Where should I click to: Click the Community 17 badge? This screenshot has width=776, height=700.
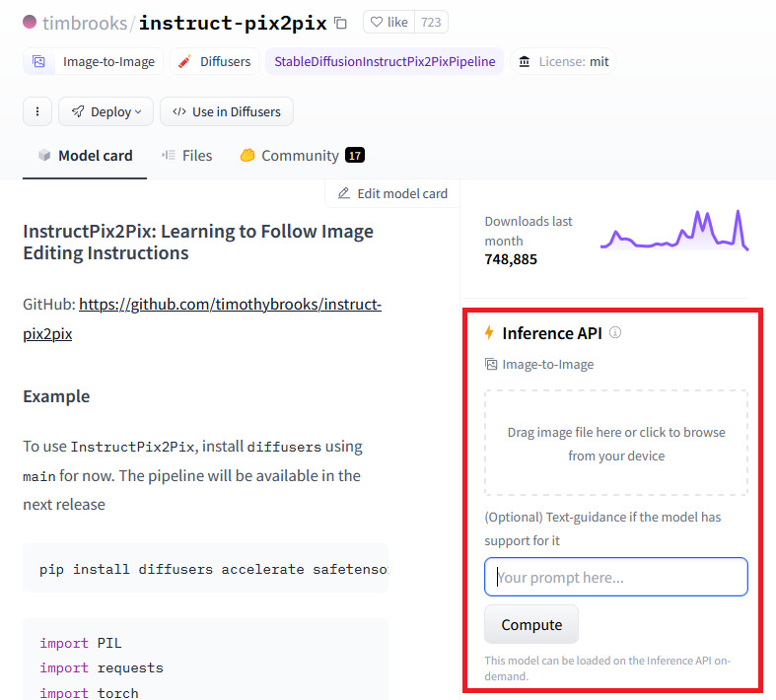click(355, 156)
